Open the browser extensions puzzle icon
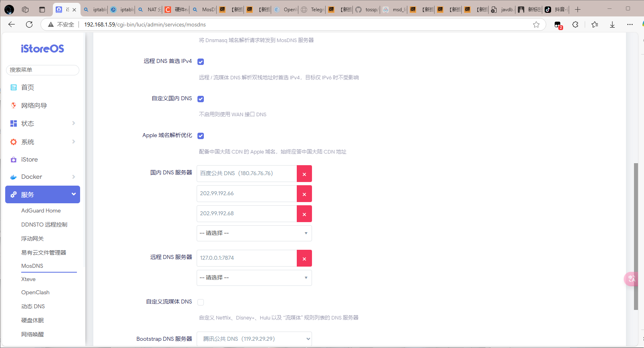The width and height of the screenshot is (644, 348). 575,24
